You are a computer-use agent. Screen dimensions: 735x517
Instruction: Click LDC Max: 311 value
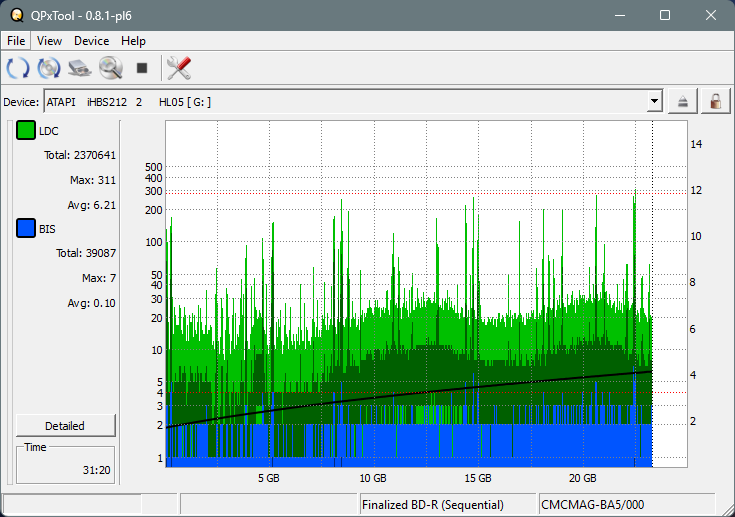coord(93,180)
